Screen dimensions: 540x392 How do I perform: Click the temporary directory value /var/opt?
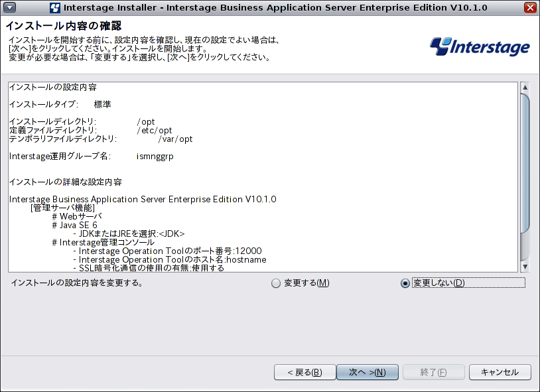(x=175, y=139)
